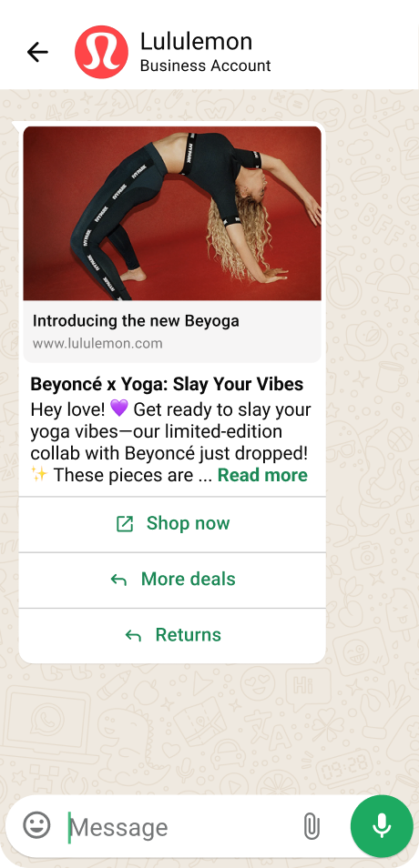Tap the emoji smiley icon

(x=36, y=826)
